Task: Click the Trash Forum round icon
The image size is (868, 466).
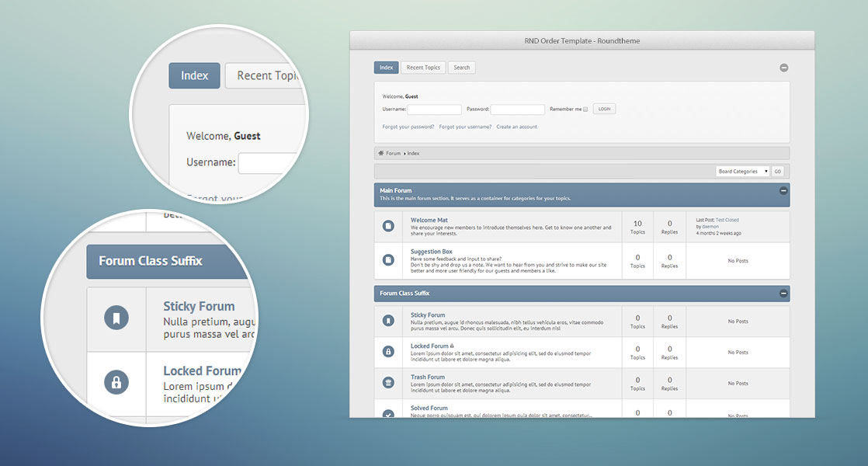Action: [x=389, y=382]
